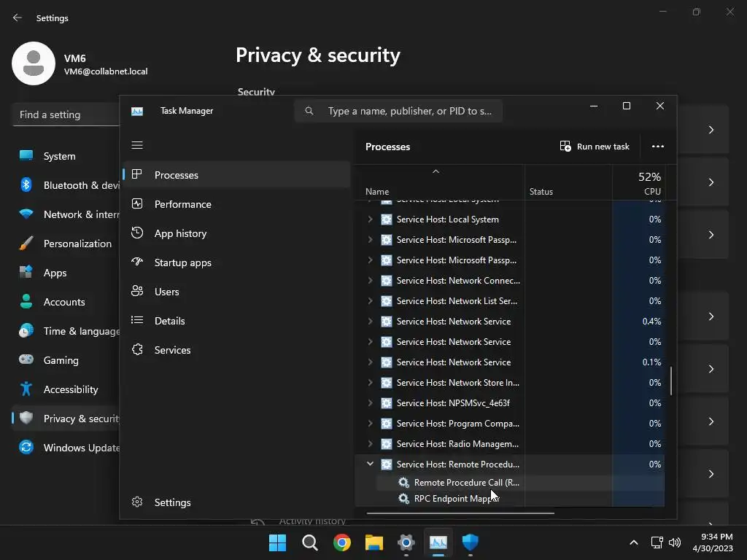Viewport: 747px width, 560px height.
Task: Open Accessibility settings category
Action: pos(66,389)
